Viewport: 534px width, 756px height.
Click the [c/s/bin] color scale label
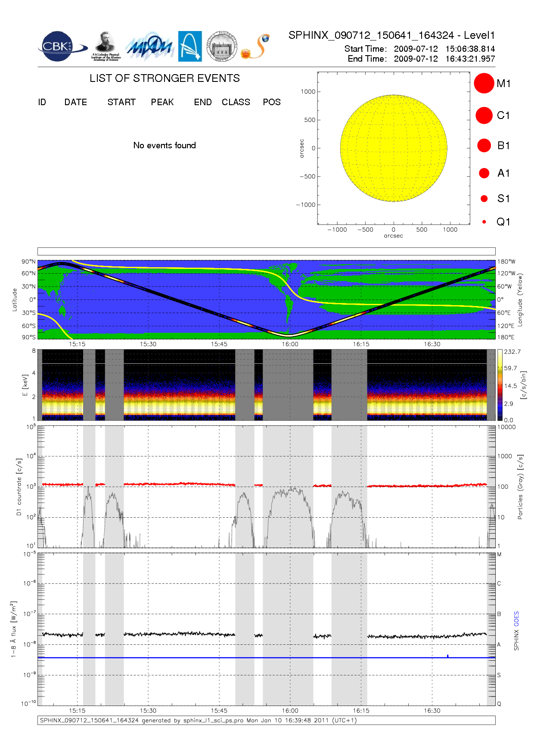[x=523, y=385]
